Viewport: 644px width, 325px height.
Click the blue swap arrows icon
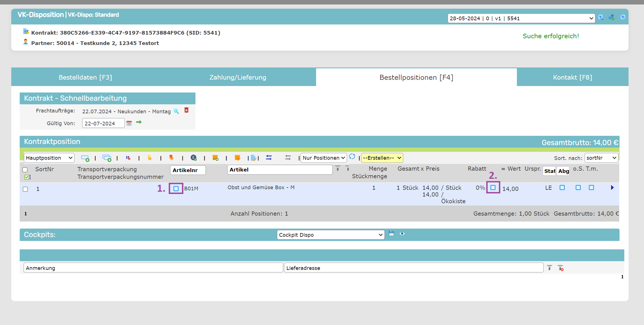(269, 158)
